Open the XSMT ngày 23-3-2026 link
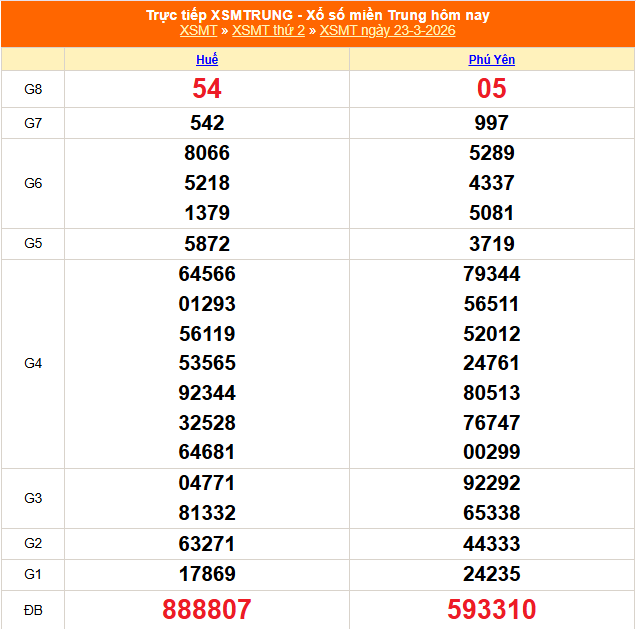Image resolution: width=636 pixels, height=629 pixels. click(x=387, y=31)
